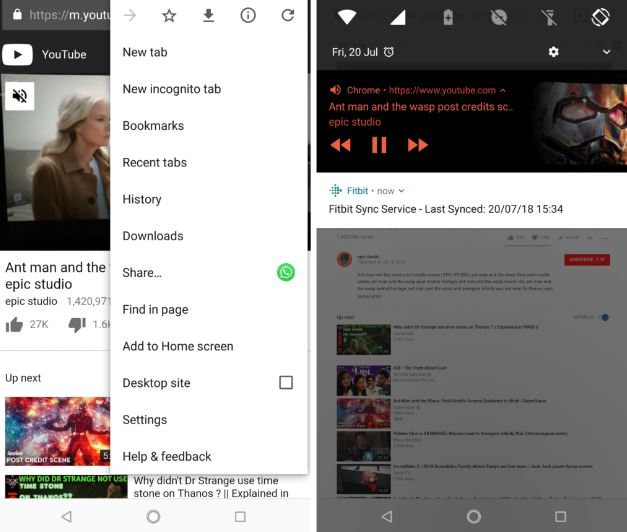Tap the YouTube logo play icon

pyautogui.click(x=17, y=54)
